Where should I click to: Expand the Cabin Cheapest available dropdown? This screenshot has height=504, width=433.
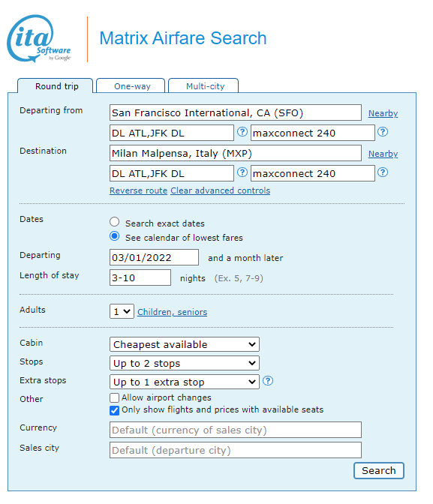point(185,344)
